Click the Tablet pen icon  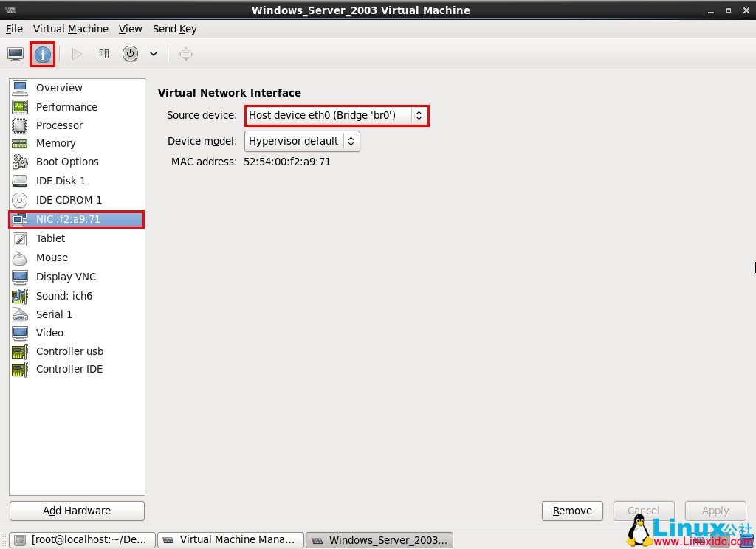coord(20,238)
